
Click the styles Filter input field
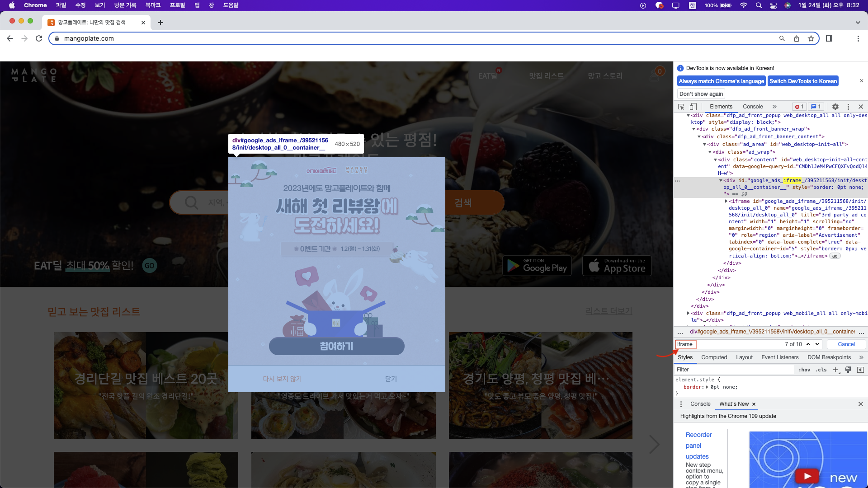(733, 370)
